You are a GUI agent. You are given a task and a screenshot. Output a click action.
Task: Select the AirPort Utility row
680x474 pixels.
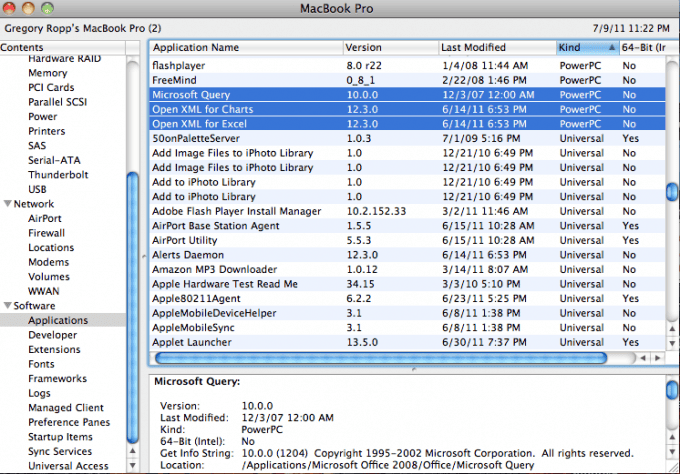tap(407, 240)
